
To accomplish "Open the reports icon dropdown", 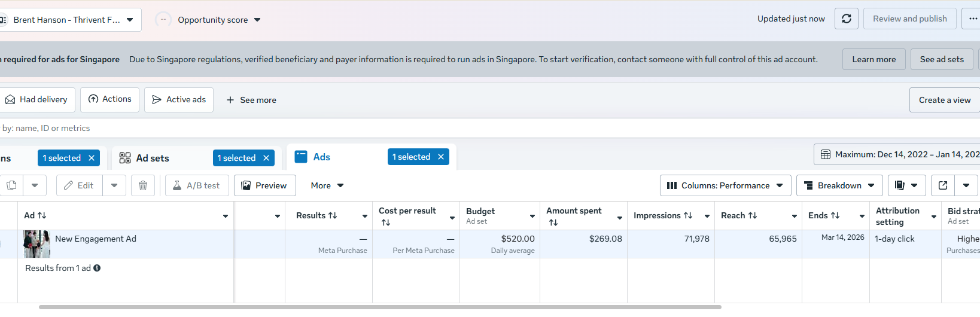I will pyautogui.click(x=906, y=185).
